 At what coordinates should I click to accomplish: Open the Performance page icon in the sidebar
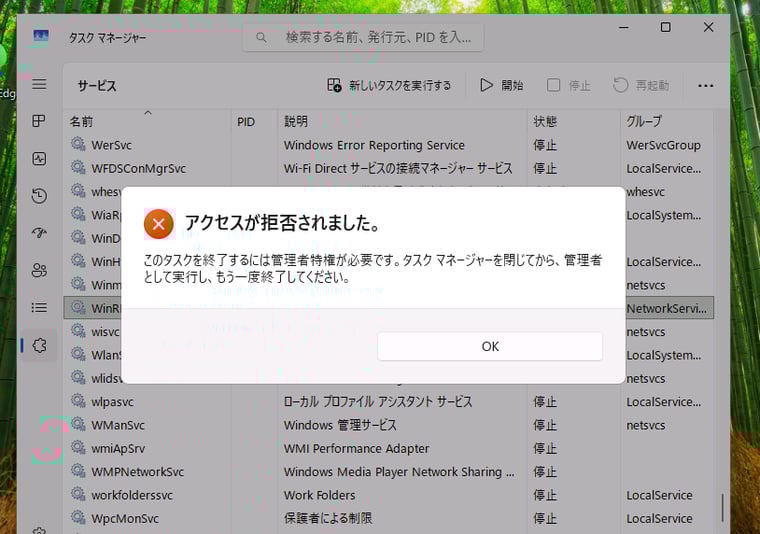click(x=39, y=158)
